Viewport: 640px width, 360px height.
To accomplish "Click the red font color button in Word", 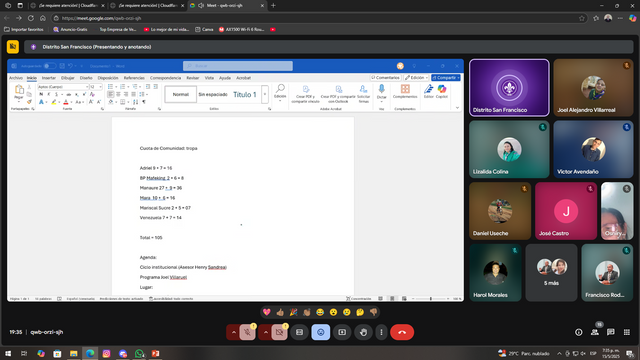I will point(66,102).
